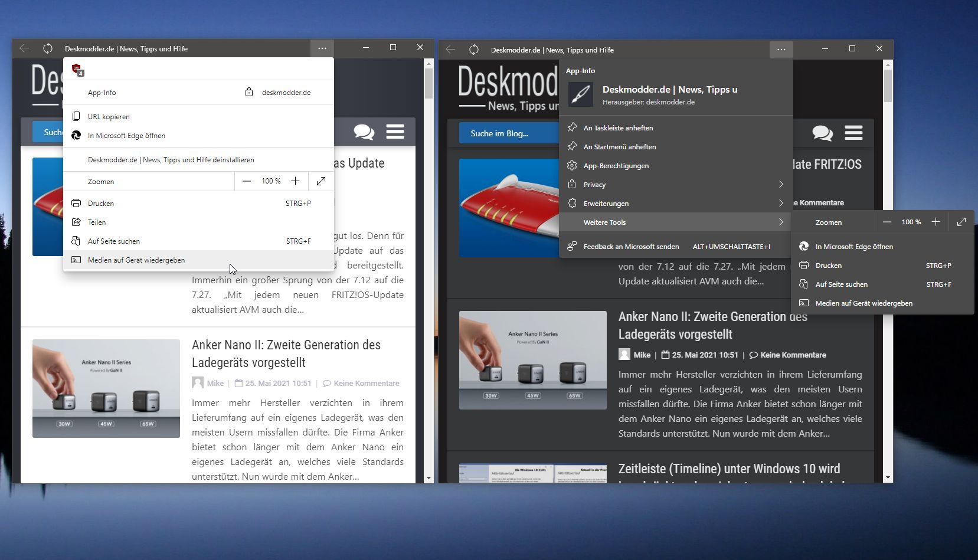Image resolution: width=978 pixels, height=560 pixels.
Task: Click the Deskmodder app logo in App-Info
Action: 580,94
